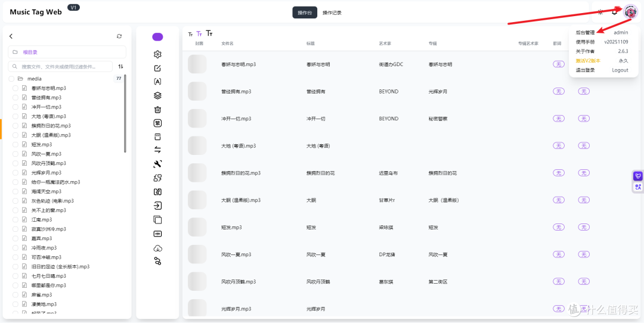Click the cover thumbnail of 大眠 (温柔版).mp3 row

197,200
